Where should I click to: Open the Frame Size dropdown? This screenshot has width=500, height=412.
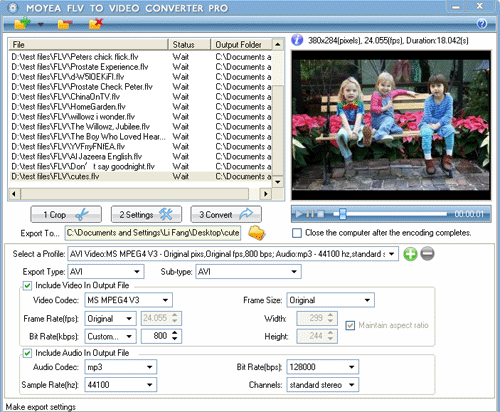(367, 300)
